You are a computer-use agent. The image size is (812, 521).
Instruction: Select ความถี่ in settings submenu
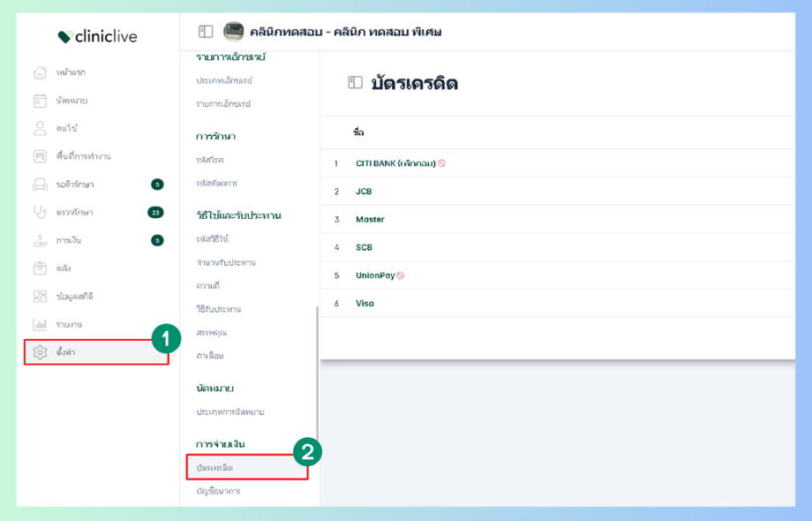pos(207,286)
